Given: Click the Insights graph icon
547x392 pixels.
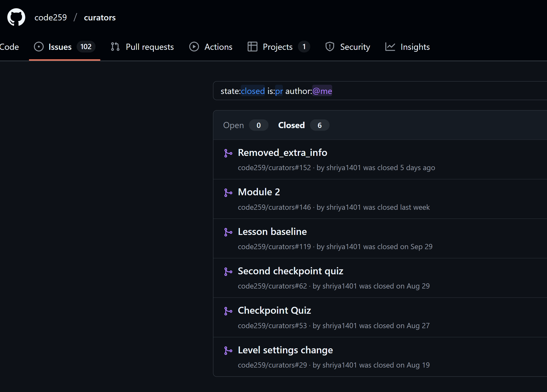Looking at the screenshot, I should tap(390, 47).
